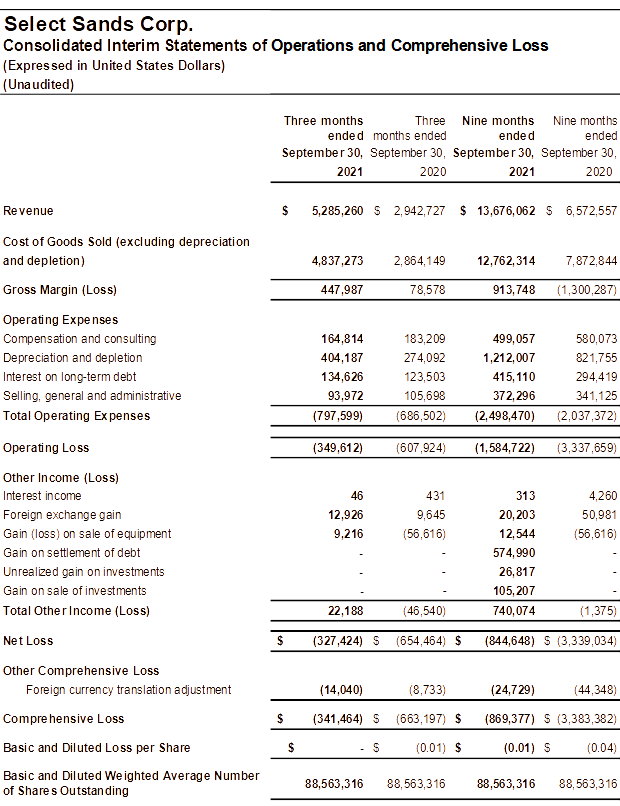Click the 'Comprehensive Loss' label
The image size is (620, 806).
(x=64, y=719)
